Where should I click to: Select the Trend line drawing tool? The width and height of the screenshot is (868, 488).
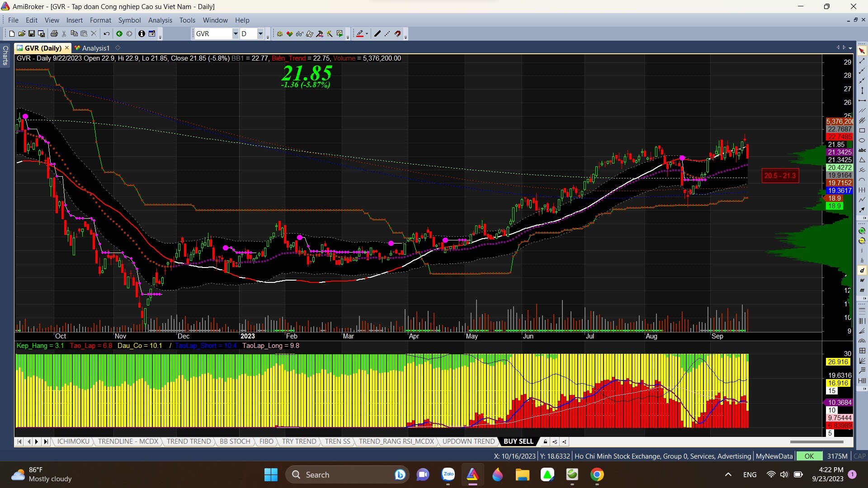click(x=862, y=61)
